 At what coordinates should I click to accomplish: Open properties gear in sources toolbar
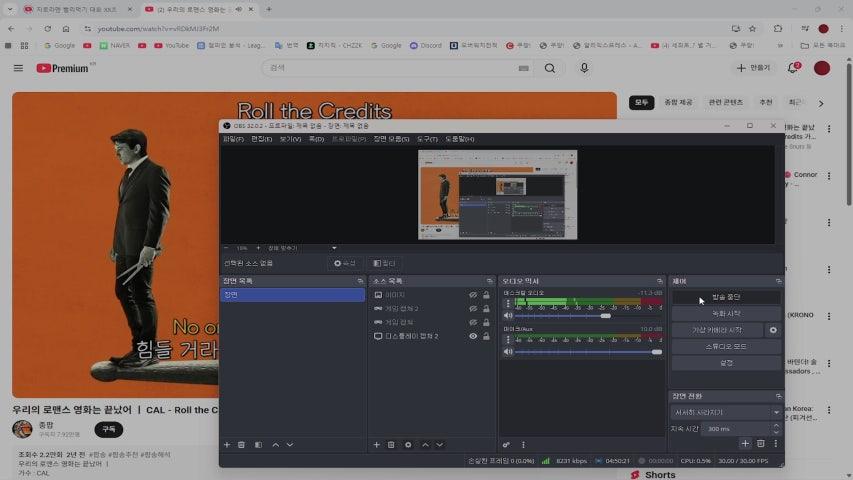coord(408,444)
